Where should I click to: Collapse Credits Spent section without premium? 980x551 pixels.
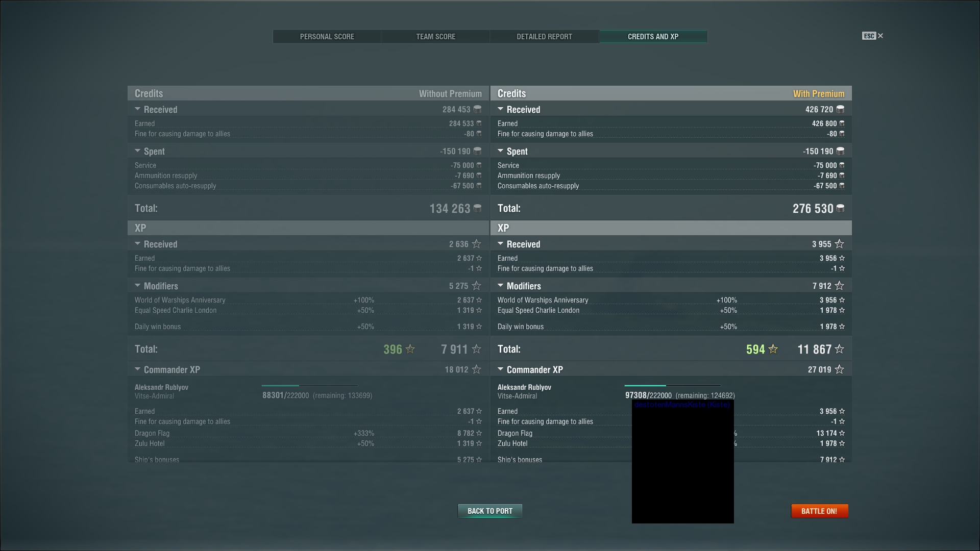(x=137, y=151)
